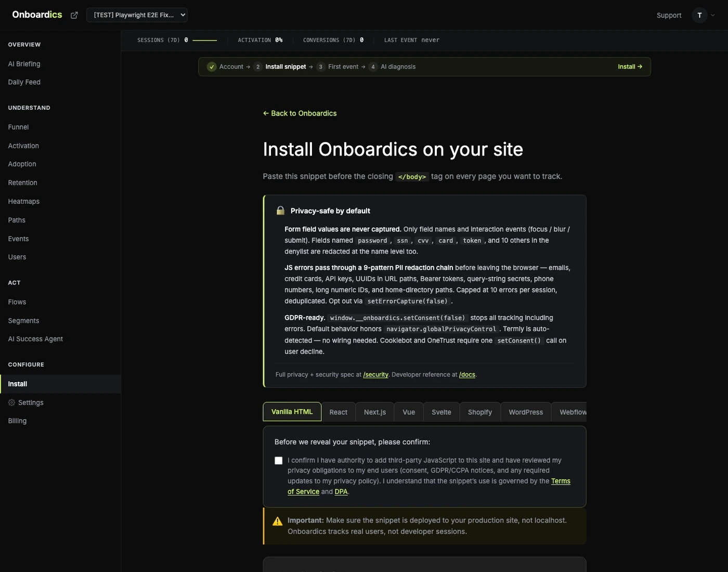Click the yellow warning triangle icon
728x572 pixels.
(278, 521)
